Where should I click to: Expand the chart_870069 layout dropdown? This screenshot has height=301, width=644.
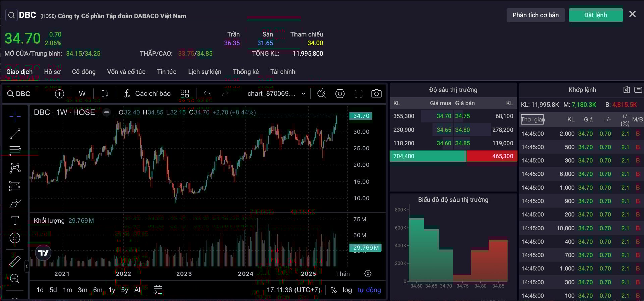click(x=303, y=94)
